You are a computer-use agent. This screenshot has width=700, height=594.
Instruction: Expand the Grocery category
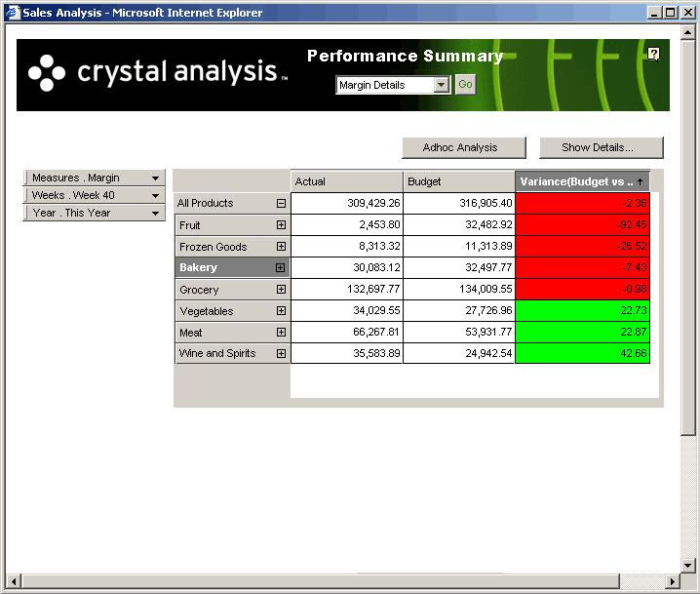click(x=281, y=289)
